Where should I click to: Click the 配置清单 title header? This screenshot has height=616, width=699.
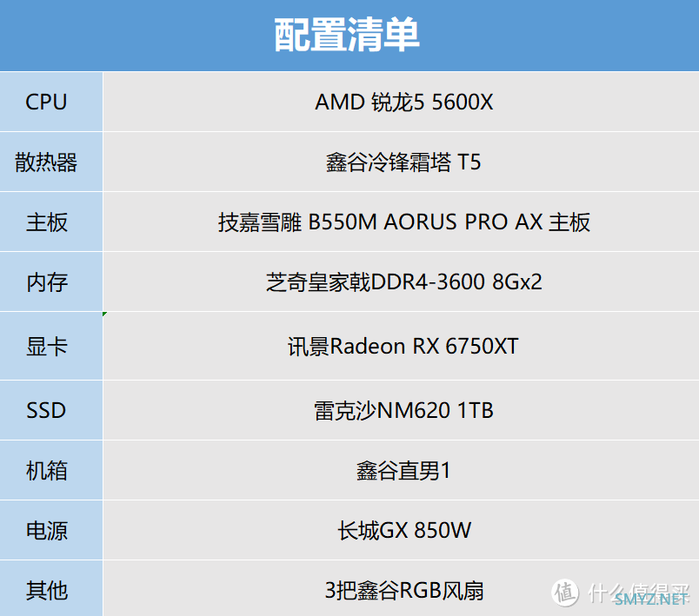(349, 35)
